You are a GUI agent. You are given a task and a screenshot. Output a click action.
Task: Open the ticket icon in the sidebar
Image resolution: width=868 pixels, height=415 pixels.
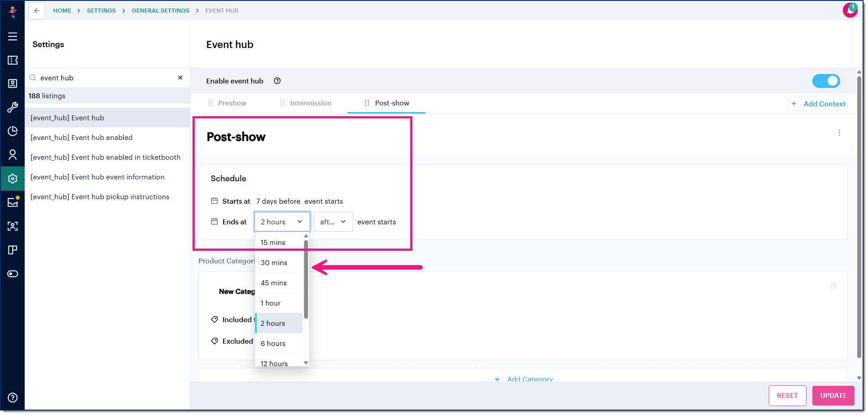13,60
